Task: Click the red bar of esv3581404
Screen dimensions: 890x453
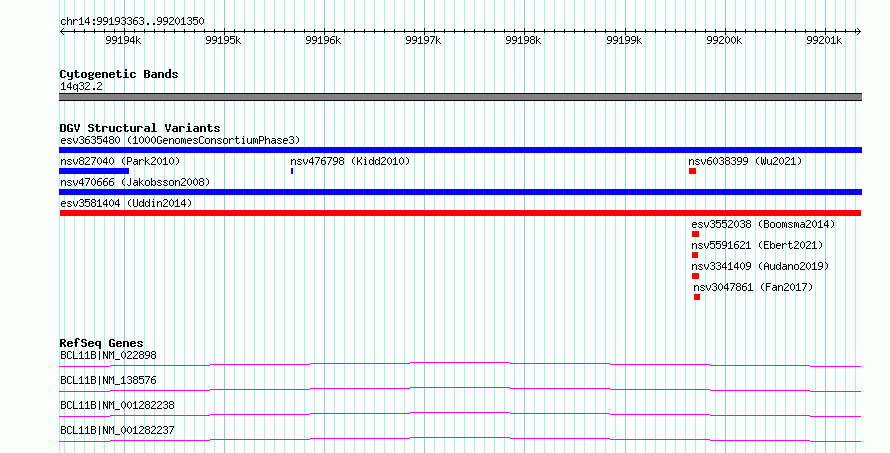Action: click(460, 213)
